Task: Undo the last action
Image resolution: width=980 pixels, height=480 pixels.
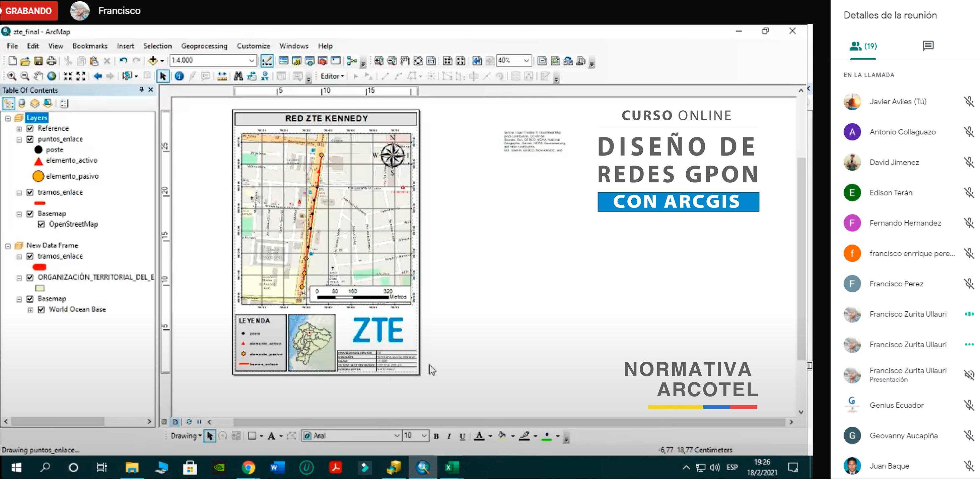Action: (x=123, y=61)
